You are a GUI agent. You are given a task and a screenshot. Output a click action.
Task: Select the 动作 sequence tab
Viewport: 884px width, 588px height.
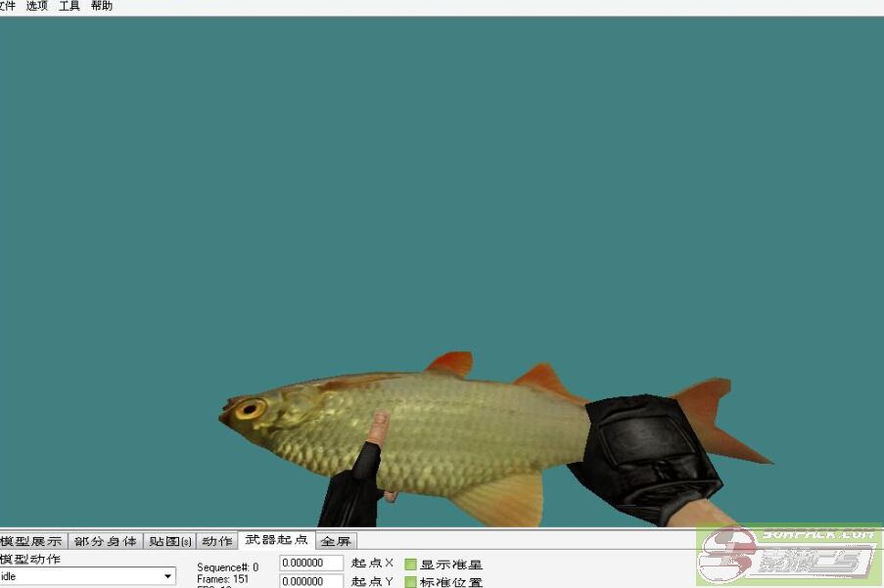pyautogui.click(x=217, y=541)
